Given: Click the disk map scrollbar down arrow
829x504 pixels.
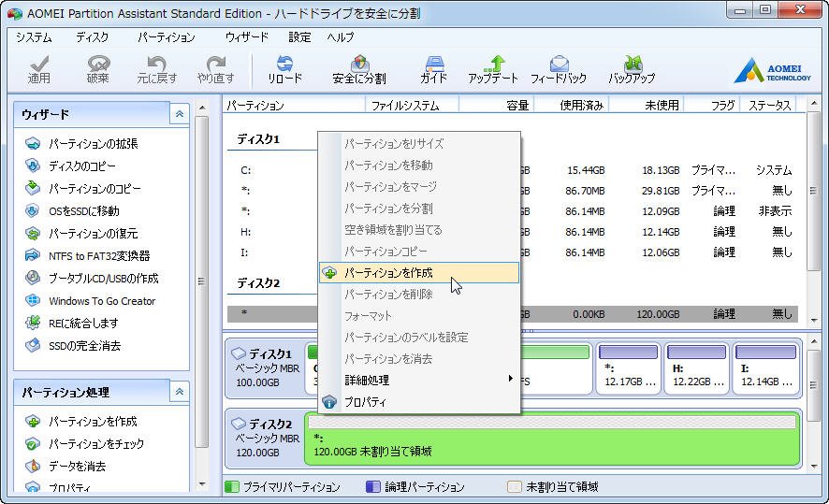Looking at the screenshot, I should pyautogui.click(x=814, y=466).
